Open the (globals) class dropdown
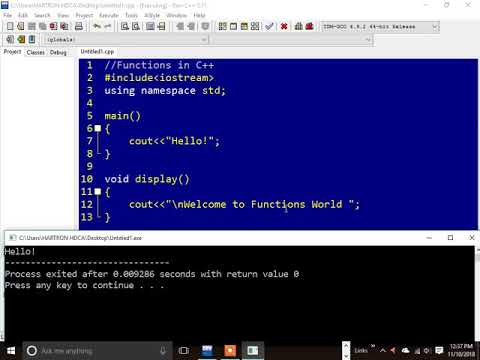This screenshot has width=480, height=360. (126, 40)
